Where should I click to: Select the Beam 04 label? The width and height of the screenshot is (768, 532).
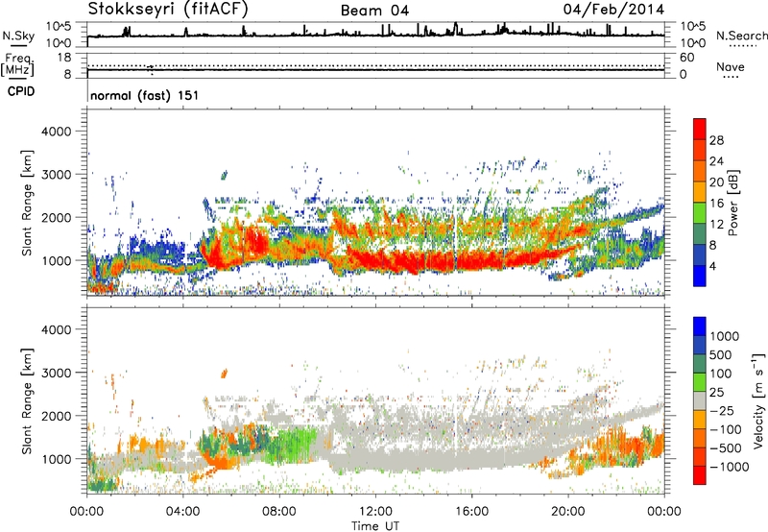pyautogui.click(x=374, y=11)
